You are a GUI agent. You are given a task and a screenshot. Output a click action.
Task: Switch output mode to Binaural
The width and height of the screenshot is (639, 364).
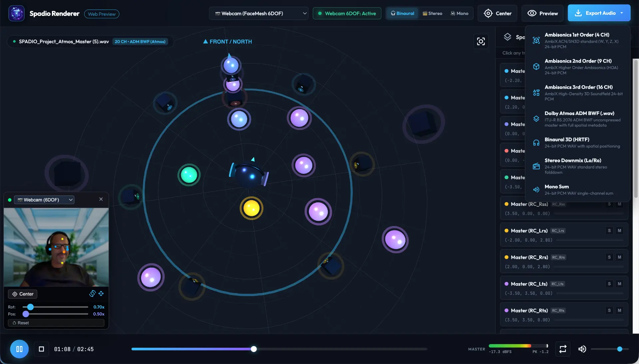click(x=402, y=13)
